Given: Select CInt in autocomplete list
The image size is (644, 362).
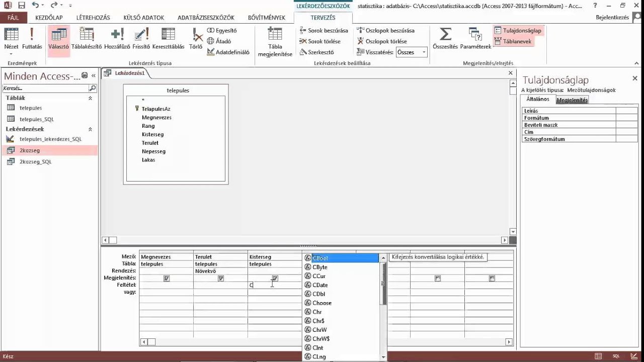Looking at the screenshot, I should click(x=341, y=348).
